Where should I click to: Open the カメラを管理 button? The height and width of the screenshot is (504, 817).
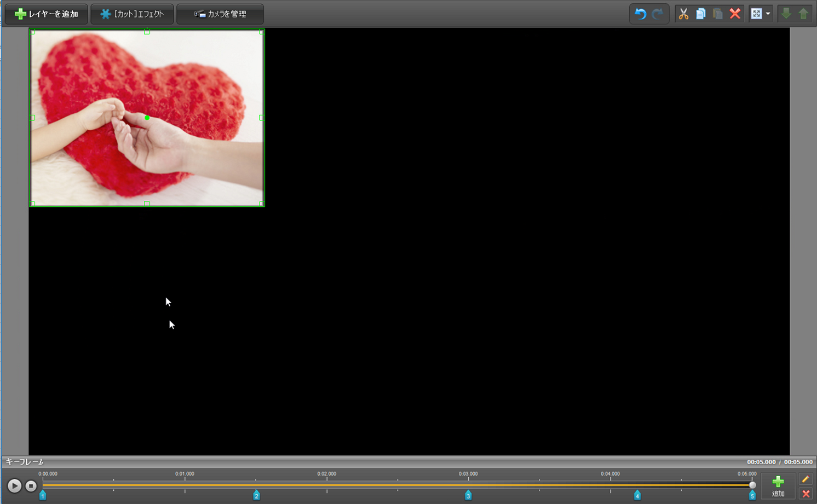(220, 14)
